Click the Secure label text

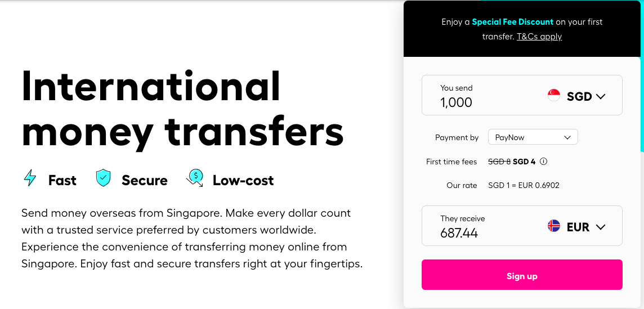pos(145,180)
